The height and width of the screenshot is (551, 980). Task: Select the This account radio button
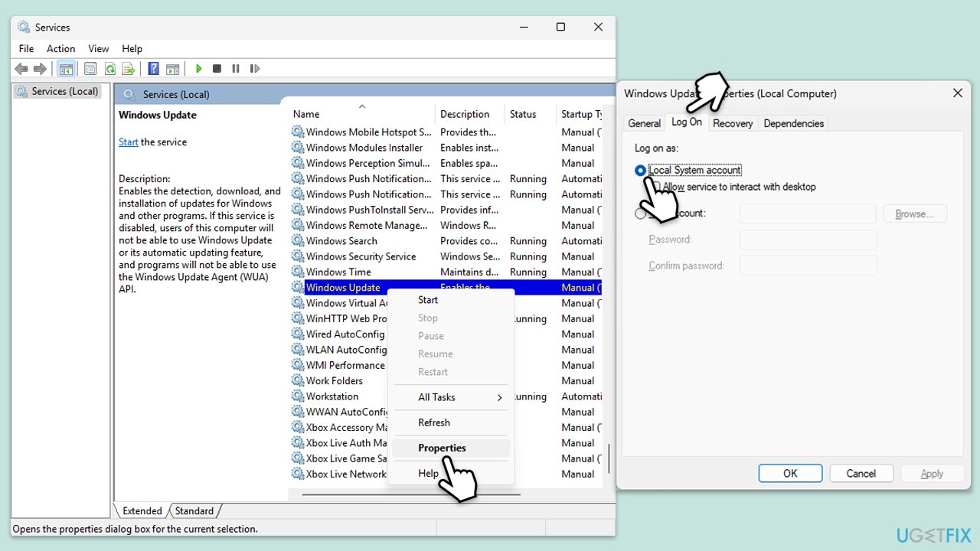pos(640,214)
